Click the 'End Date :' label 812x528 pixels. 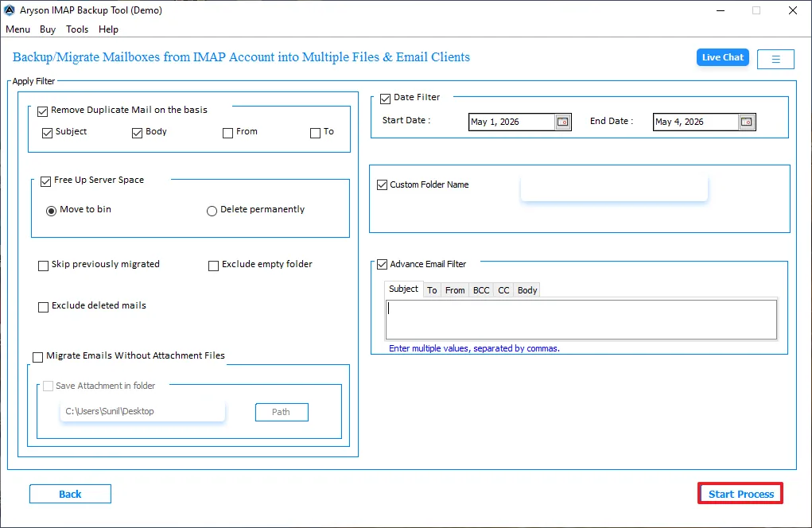(611, 121)
